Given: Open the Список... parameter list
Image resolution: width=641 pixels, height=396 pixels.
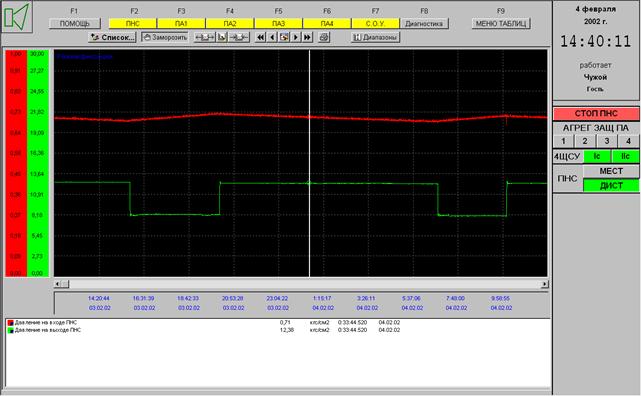Looking at the screenshot, I should [112, 37].
